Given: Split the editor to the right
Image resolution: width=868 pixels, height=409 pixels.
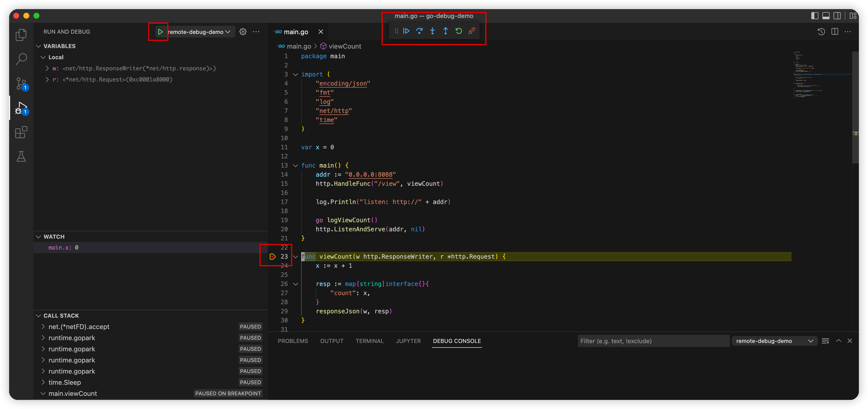Looking at the screenshot, I should click(835, 32).
